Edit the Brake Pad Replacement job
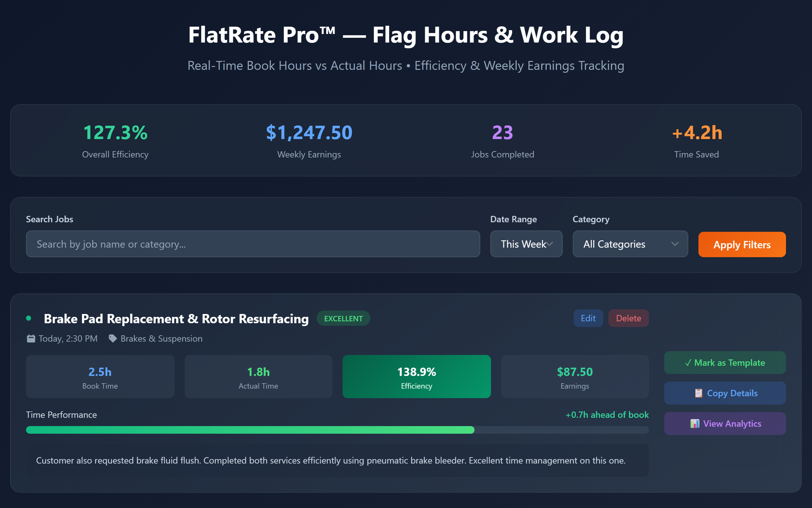This screenshot has height=508, width=812. pos(588,318)
